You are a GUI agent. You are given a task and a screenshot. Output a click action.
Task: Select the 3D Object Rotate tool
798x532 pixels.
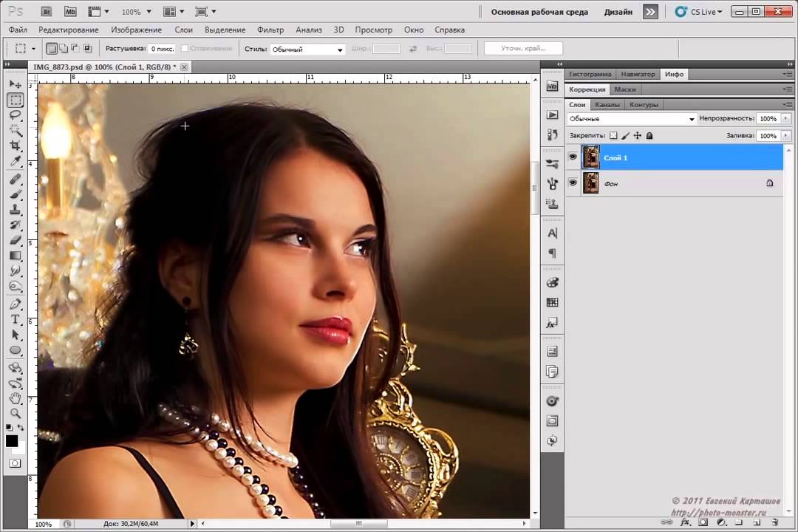point(16,367)
